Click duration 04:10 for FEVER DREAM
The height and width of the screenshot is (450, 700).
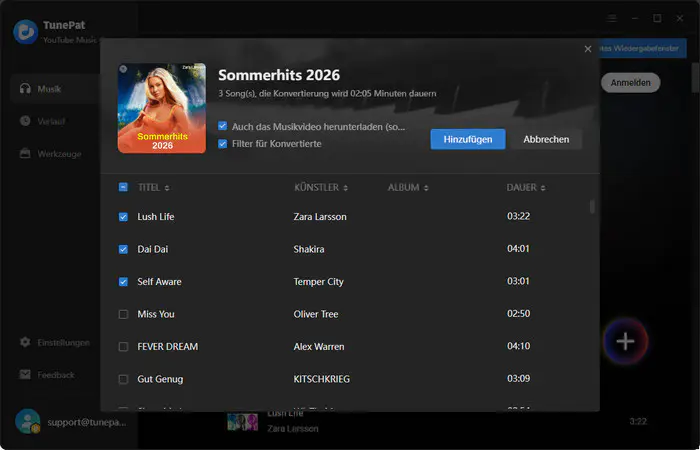click(518, 346)
